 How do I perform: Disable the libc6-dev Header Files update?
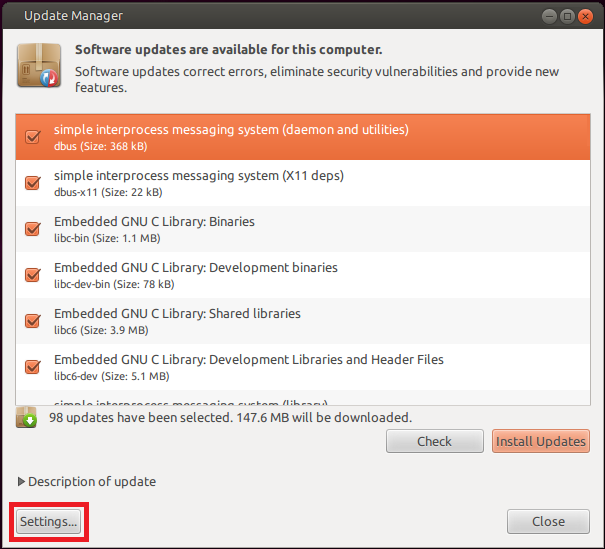pyautogui.click(x=32, y=367)
